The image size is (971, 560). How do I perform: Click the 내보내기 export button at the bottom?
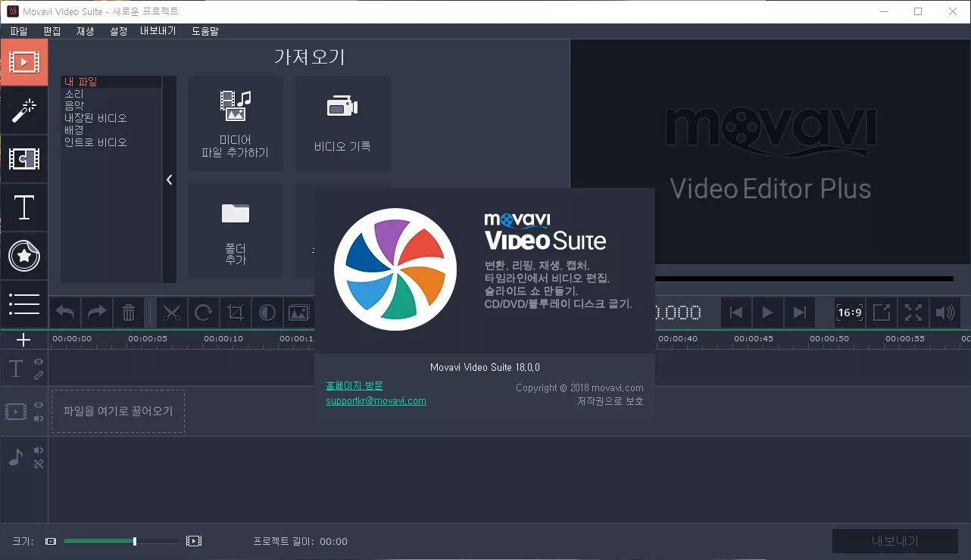(x=895, y=541)
